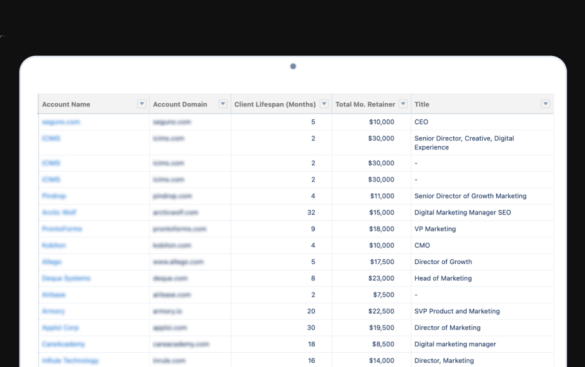Select the lifespan value 8
The width and height of the screenshot is (585, 367).
pyautogui.click(x=313, y=278)
